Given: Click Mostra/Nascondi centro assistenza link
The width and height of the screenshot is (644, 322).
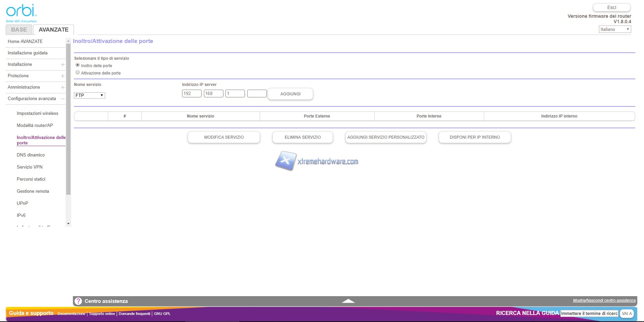Looking at the screenshot, I should click(x=604, y=301).
